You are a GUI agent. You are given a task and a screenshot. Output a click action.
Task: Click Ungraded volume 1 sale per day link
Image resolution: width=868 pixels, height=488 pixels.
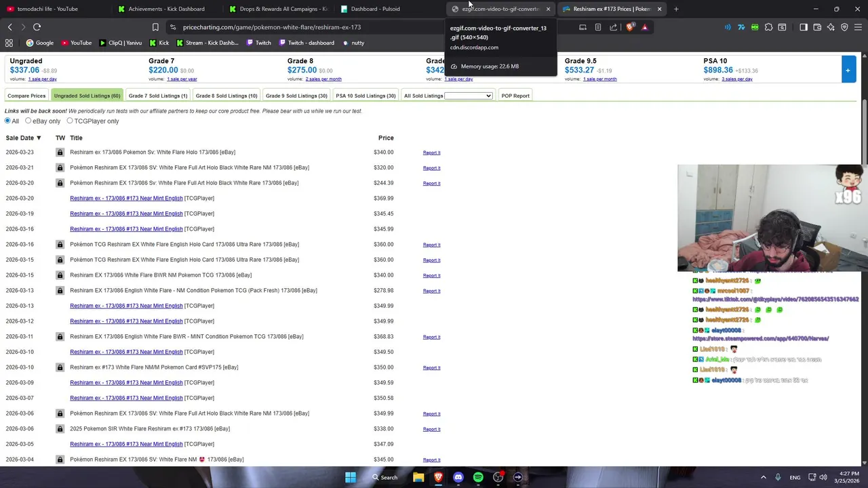tap(43, 79)
